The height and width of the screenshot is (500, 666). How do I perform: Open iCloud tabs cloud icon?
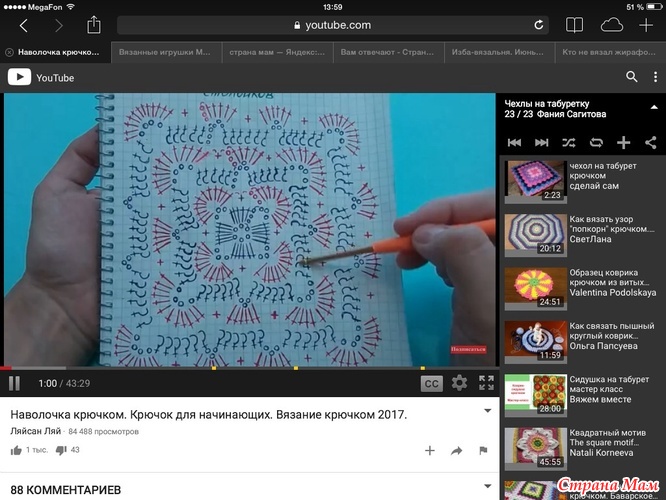(612, 25)
